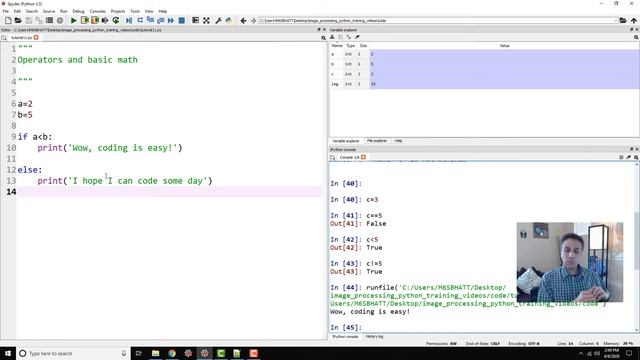Close the editor file tab
Viewport: 640px width, 360px height.
coord(36,38)
